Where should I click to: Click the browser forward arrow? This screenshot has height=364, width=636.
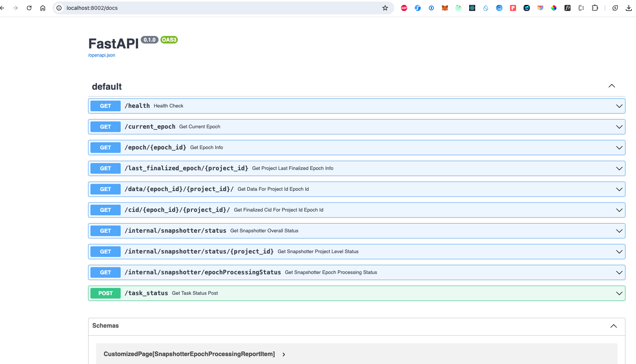click(16, 8)
